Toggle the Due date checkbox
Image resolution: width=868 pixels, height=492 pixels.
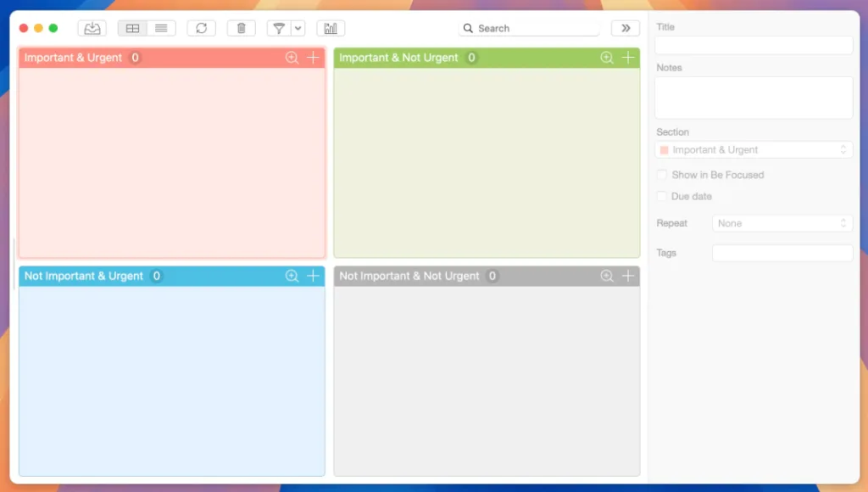662,196
